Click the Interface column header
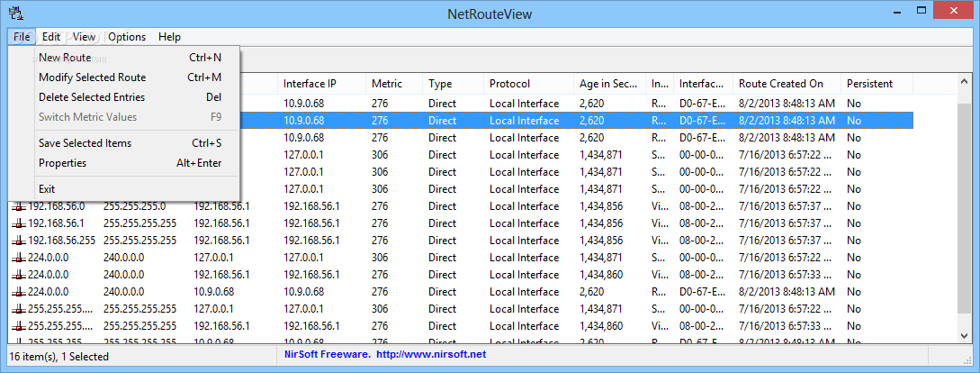Viewport: 980px width, 373px height. [x=702, y=84]
